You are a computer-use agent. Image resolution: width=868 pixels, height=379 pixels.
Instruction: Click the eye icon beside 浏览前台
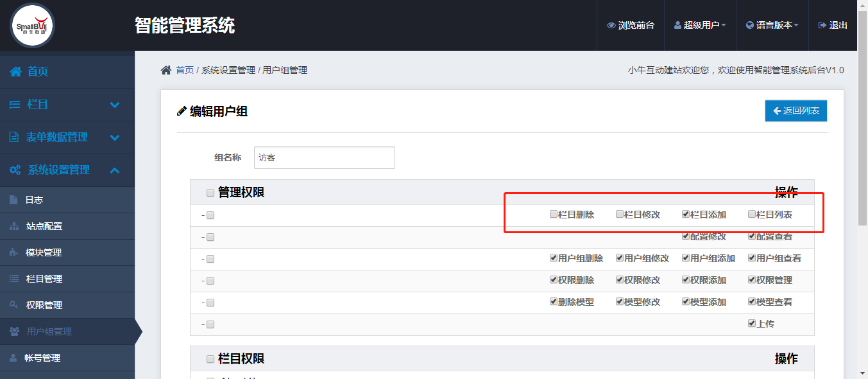click(x=611, y=26)
